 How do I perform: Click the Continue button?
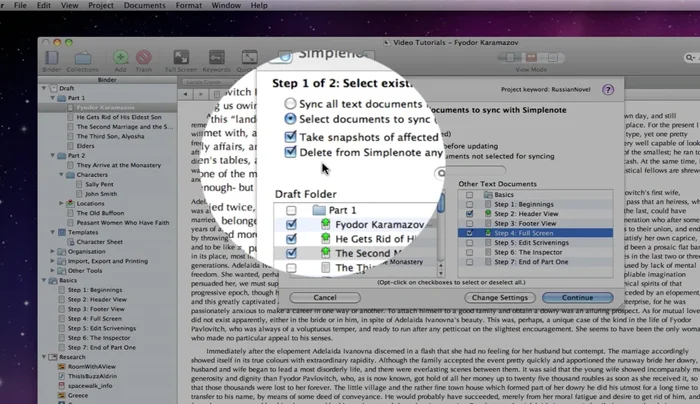577,297
